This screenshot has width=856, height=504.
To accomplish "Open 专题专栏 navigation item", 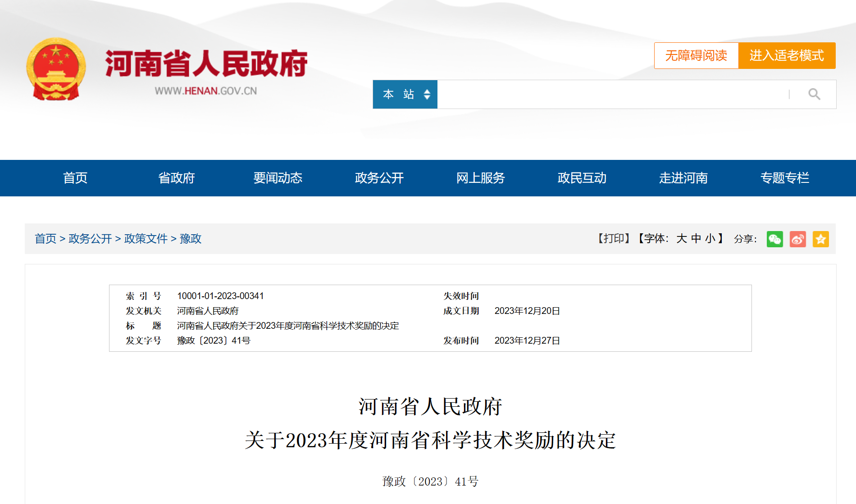I will click(x=785, y=178).
